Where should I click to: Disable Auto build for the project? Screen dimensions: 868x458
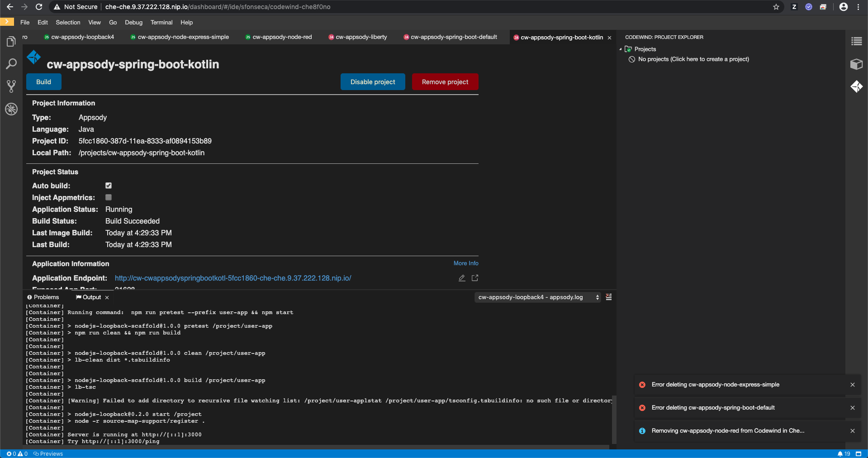(108, 186)
